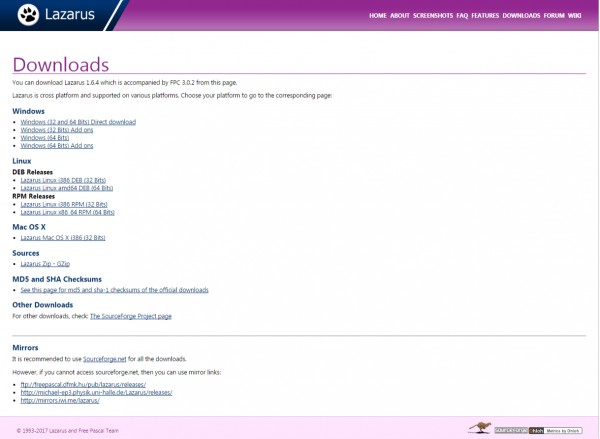Click the Linux section heading
The image size is (600, 439).
(x=22, y=161)
